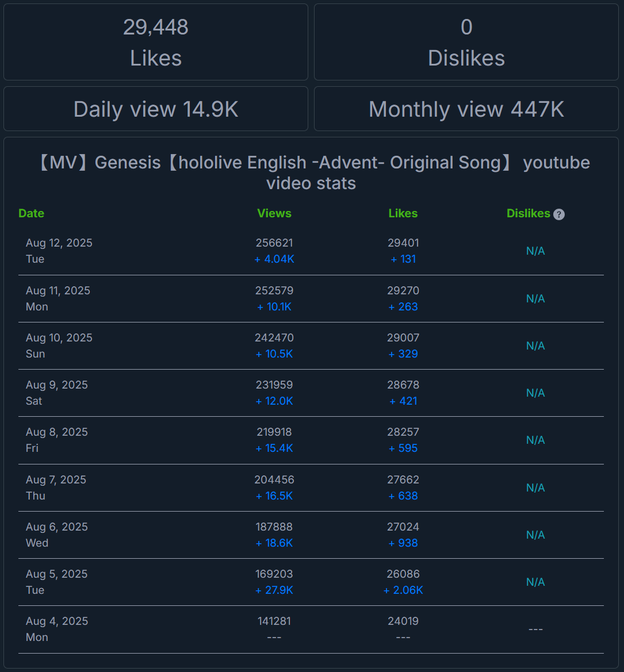Select the 29,448 Likes stat card
624x672 pixels.
[x=156, y=42]
